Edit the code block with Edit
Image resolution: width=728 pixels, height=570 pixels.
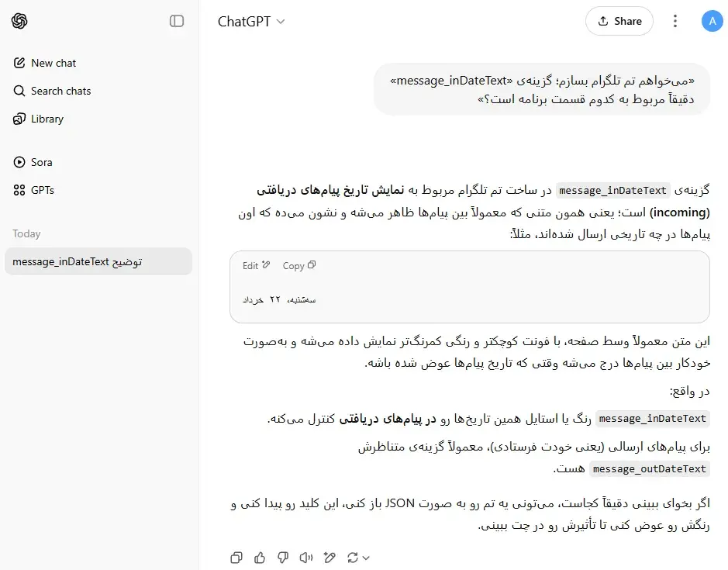(256, 265)
